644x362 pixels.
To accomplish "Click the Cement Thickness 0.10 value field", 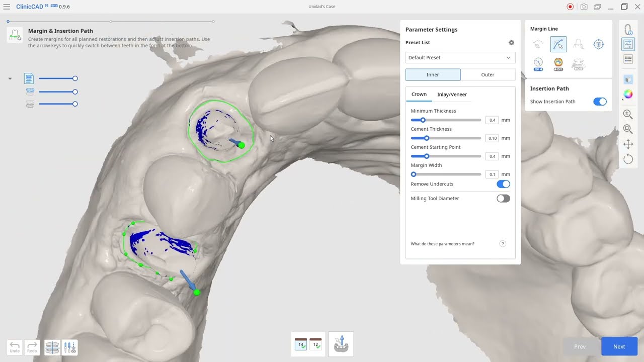I will [492, 138].
